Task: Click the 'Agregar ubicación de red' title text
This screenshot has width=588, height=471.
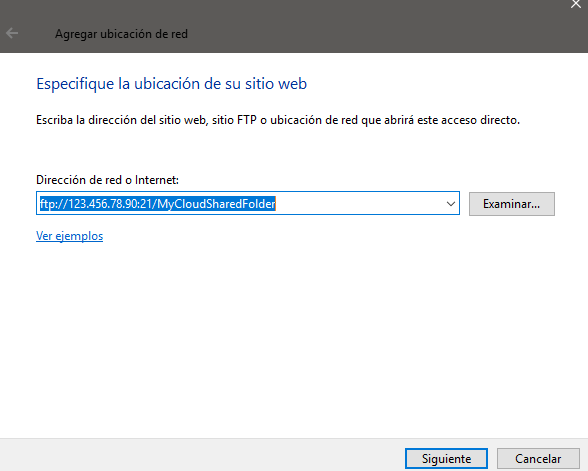Action: coord(121,34)
